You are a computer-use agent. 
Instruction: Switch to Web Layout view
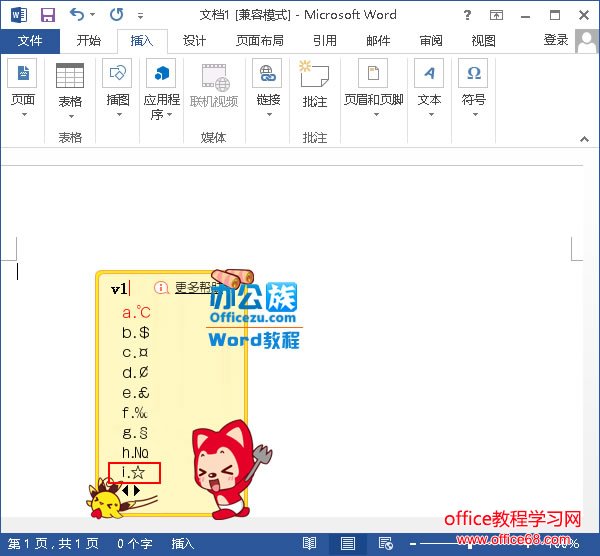(x=385, y=543)
